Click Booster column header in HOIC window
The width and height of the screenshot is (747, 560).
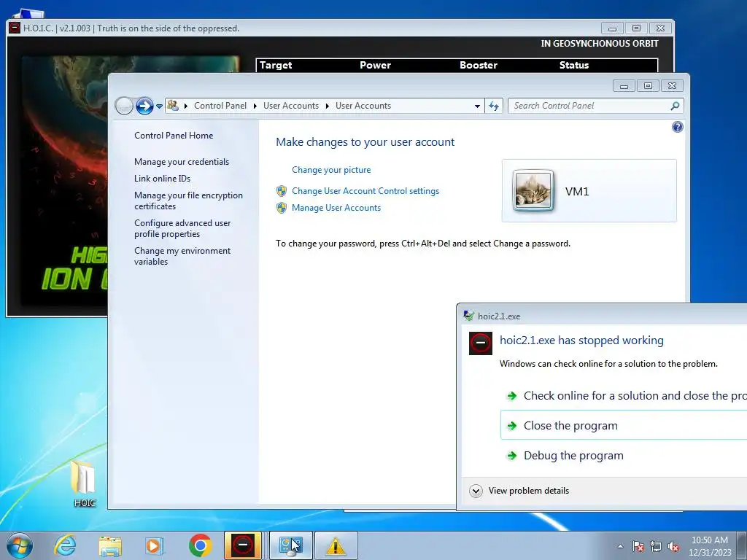tap(479, 65)
